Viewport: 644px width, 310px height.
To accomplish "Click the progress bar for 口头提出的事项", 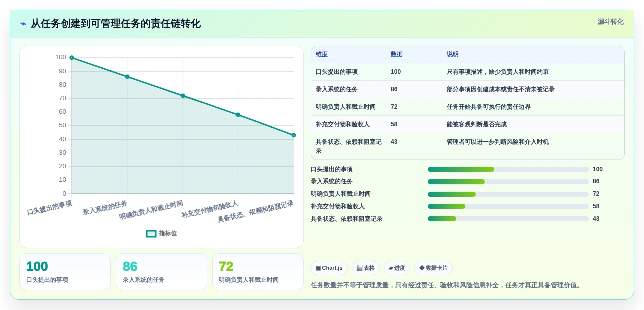I will point(508,169).
